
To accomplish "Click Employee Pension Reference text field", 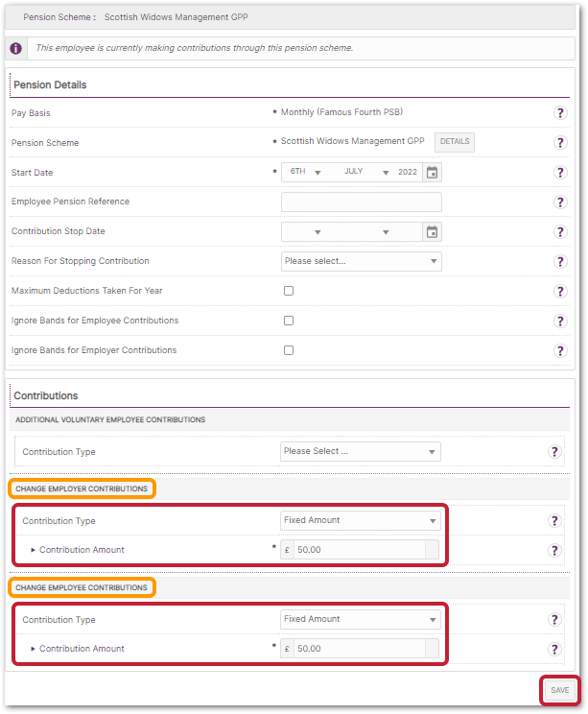I will point(361,202).
